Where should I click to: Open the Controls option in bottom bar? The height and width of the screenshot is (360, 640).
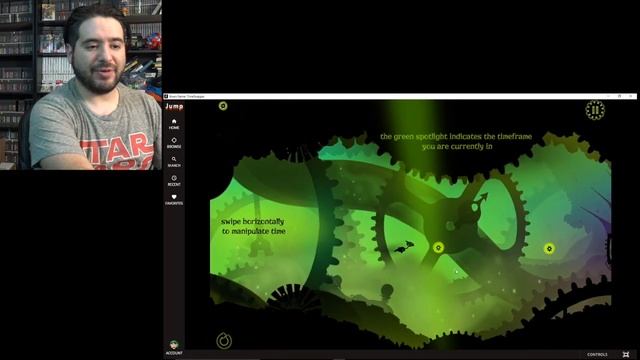tap(597, 355)
